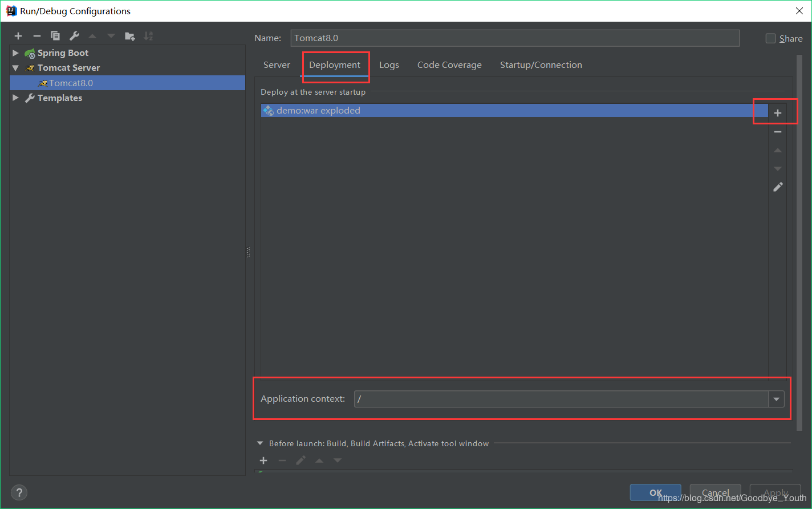Click the IntelliJ icon in title bar
This screenshot has width=812, height=509.
[x=11, y=11]
